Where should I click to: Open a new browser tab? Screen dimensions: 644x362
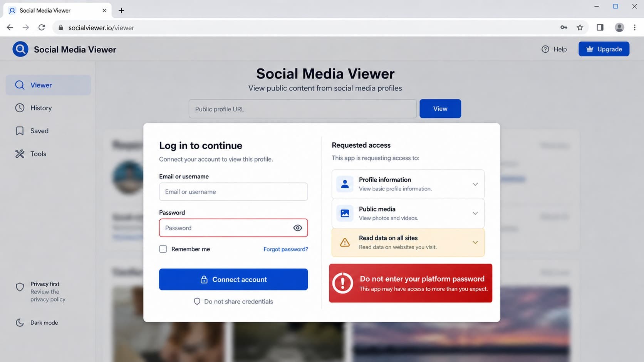121,10
